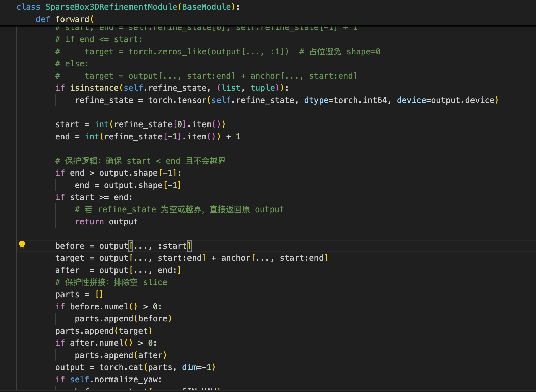The image size is (536, 392).
Task: Click torch.cat in the output assignment
Action: pos(121,367)
